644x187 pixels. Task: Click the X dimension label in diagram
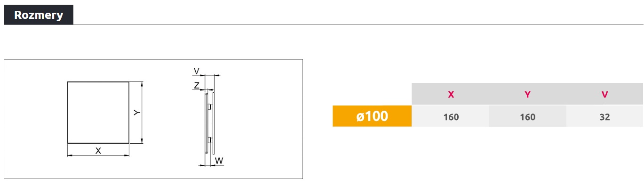(98, 151)
